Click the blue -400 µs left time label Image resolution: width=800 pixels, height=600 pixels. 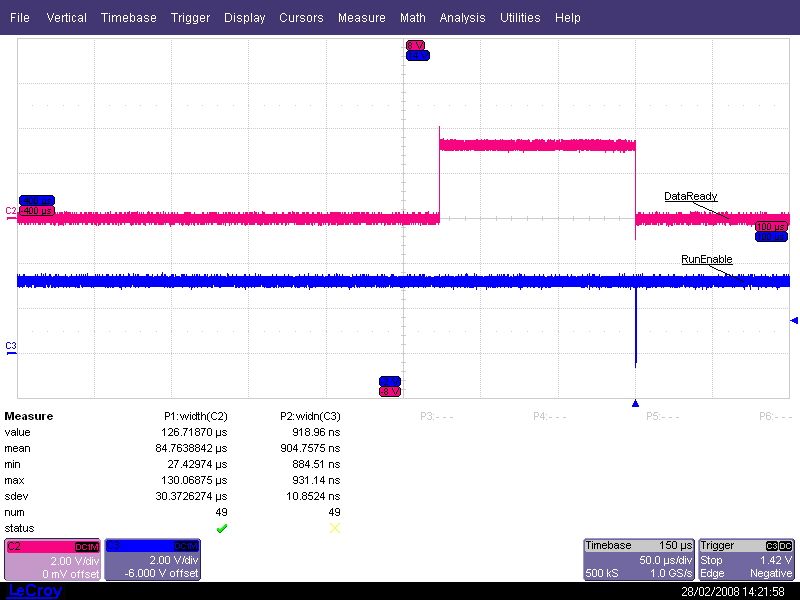(x=37, y=201)
